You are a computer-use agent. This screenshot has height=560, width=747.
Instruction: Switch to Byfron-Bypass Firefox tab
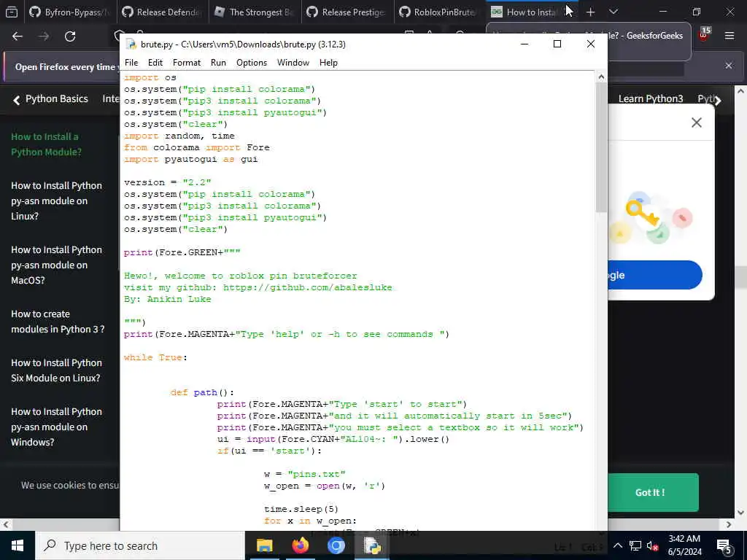point(69,12)
